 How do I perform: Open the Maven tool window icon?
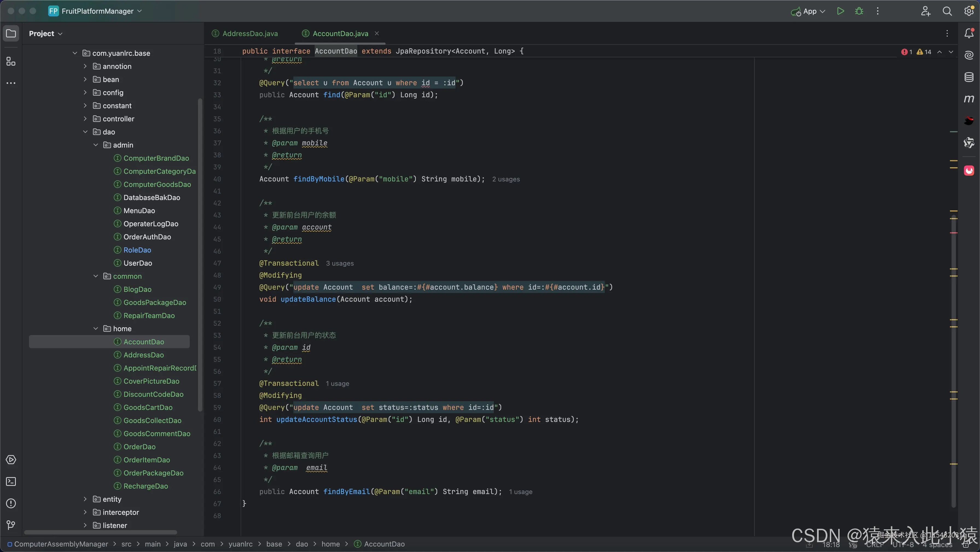click(969, 99)
